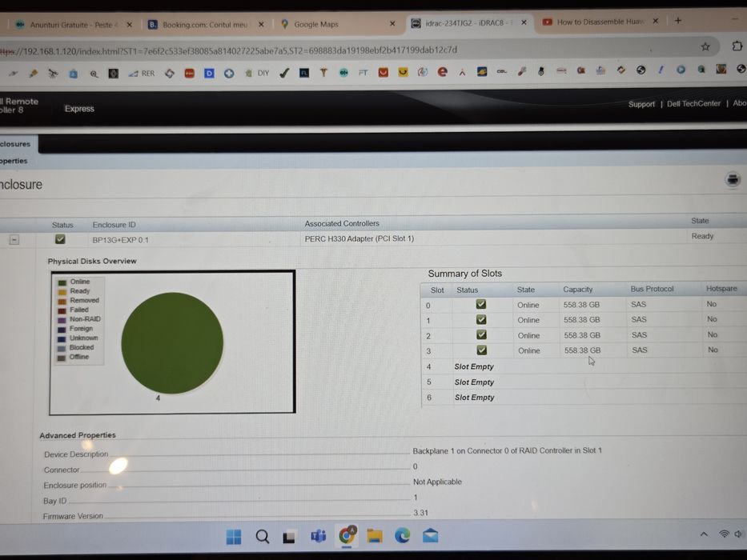Click the Foreign legend color swatch
The height and width of the screenshot is (560, 747).
point(62,330)
